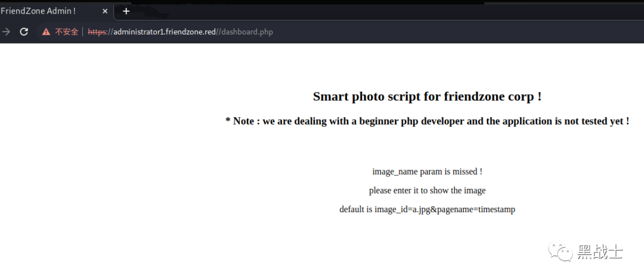Close the FriendZone Admin tab
Image resolution: width=644 pixels, height=280 pixels.
coord(105,11)
